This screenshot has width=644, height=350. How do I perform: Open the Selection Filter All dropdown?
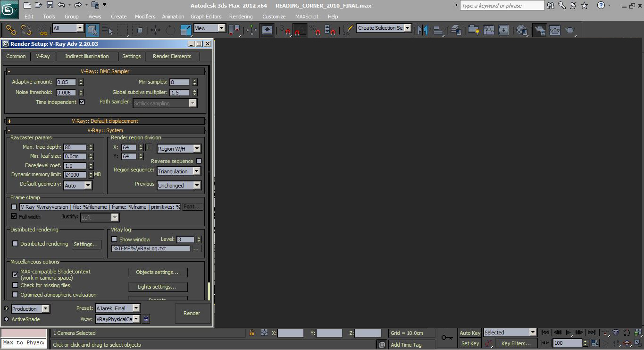point(68,28)
